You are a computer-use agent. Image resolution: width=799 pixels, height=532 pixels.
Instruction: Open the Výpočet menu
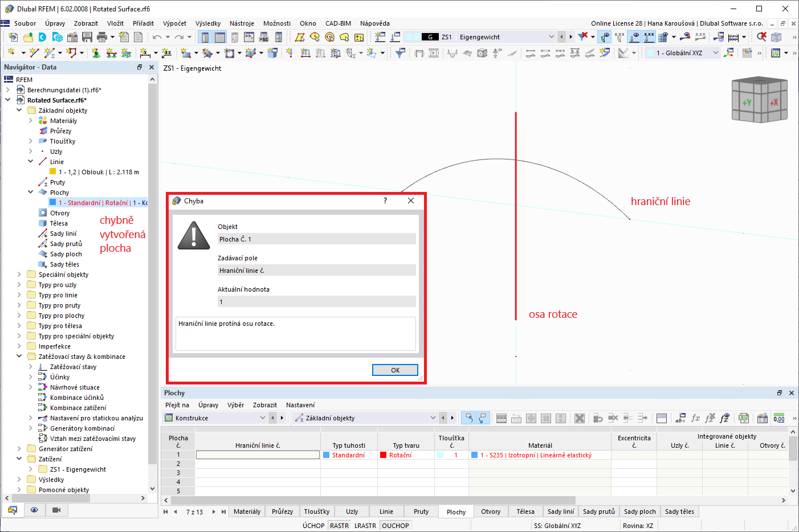click(x=175, y=23)
